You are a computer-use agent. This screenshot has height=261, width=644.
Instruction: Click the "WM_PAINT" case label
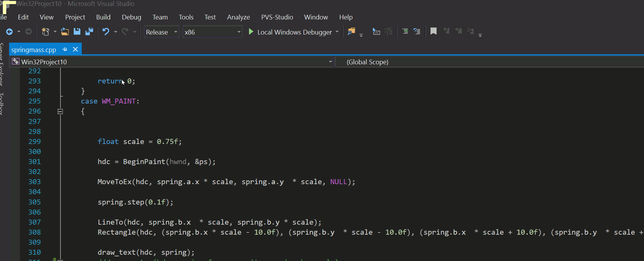coord(119,101)
